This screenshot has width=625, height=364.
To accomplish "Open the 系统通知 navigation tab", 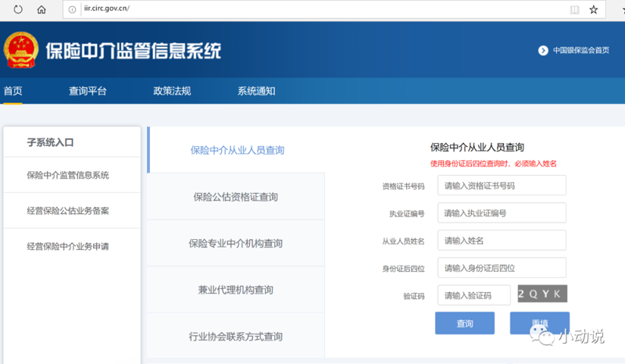I will tap(256, 91).
